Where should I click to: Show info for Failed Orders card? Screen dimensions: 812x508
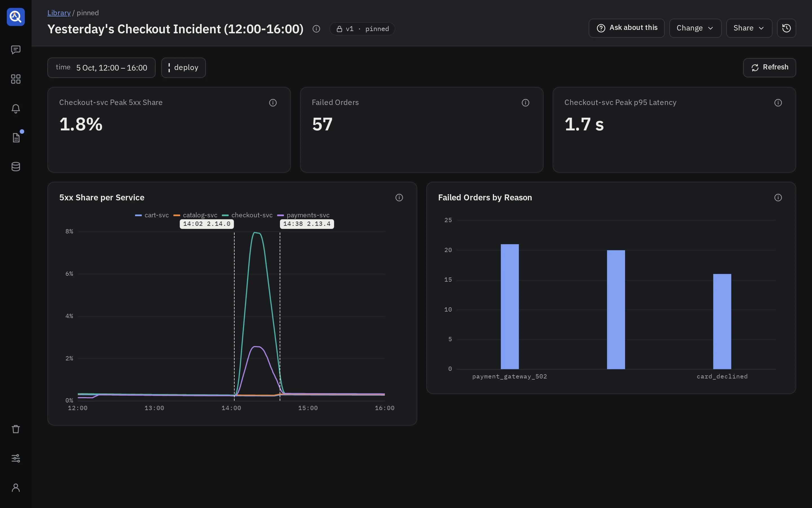pyautogui.click(x=526, y=103)
